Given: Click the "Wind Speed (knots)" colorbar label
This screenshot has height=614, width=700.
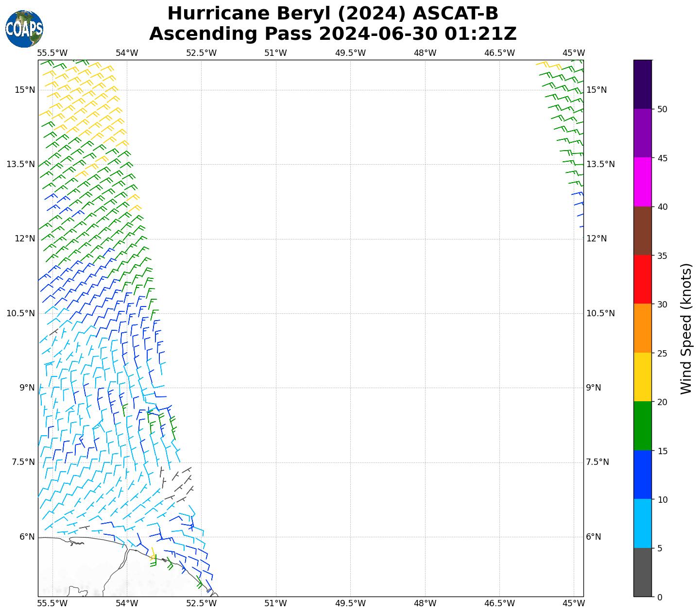Looking at the screenshot, I should point(686,329).
